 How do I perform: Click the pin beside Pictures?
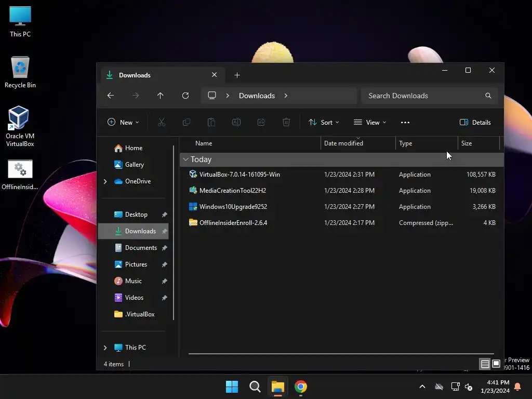[165, 264]
